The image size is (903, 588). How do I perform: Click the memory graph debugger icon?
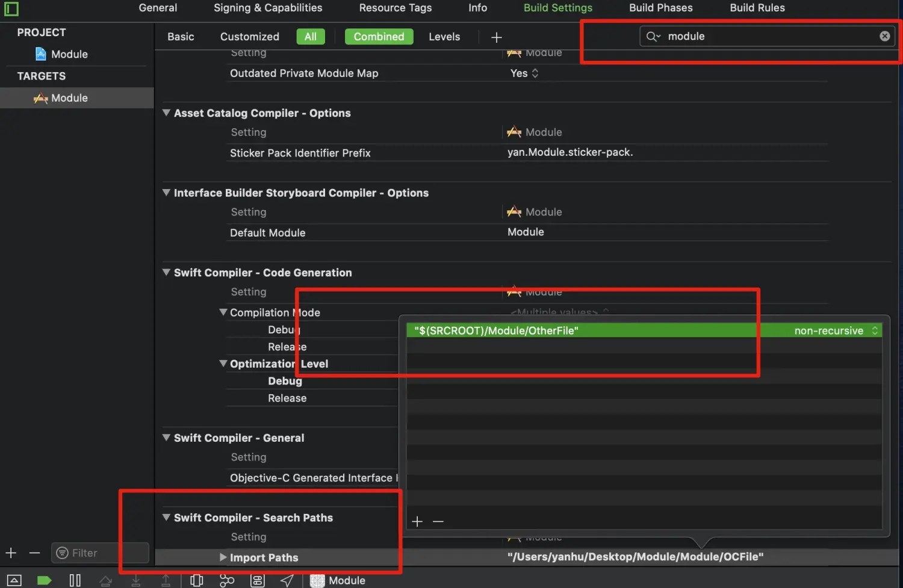(227, 580)
